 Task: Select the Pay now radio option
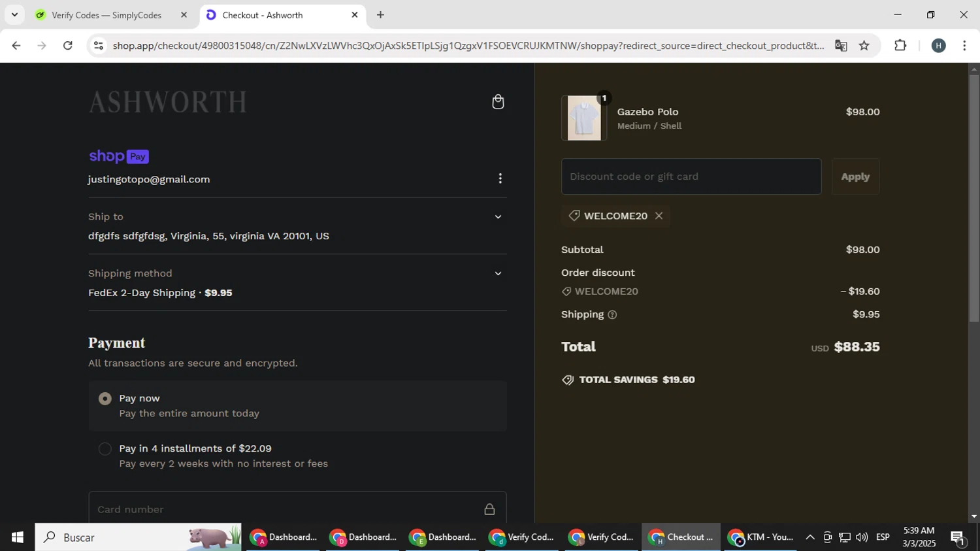pos(105,399)
